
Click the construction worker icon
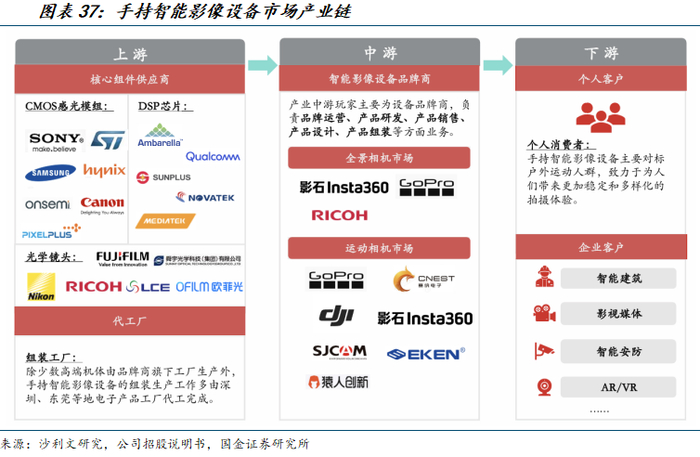click(544, 277)
